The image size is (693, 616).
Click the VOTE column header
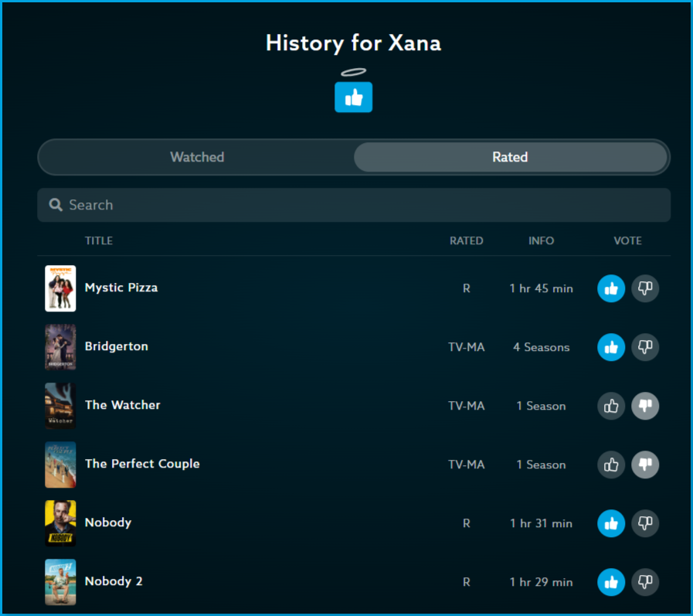click(x=627, y=240)
